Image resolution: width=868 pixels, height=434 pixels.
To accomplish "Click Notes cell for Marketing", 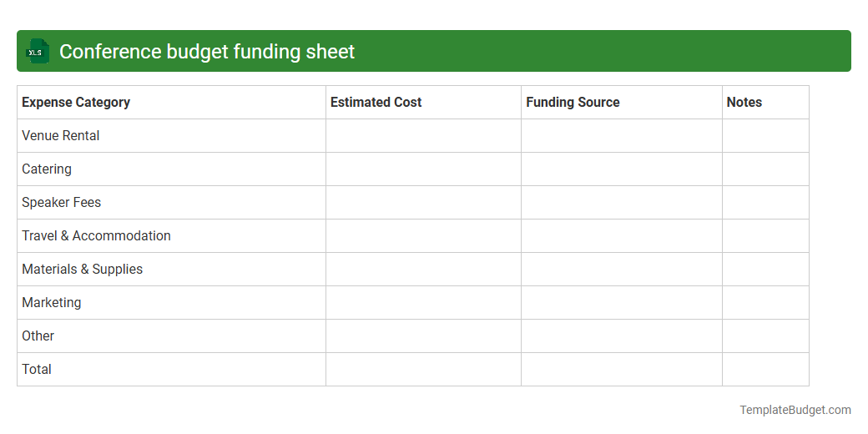I will (765, 302).
